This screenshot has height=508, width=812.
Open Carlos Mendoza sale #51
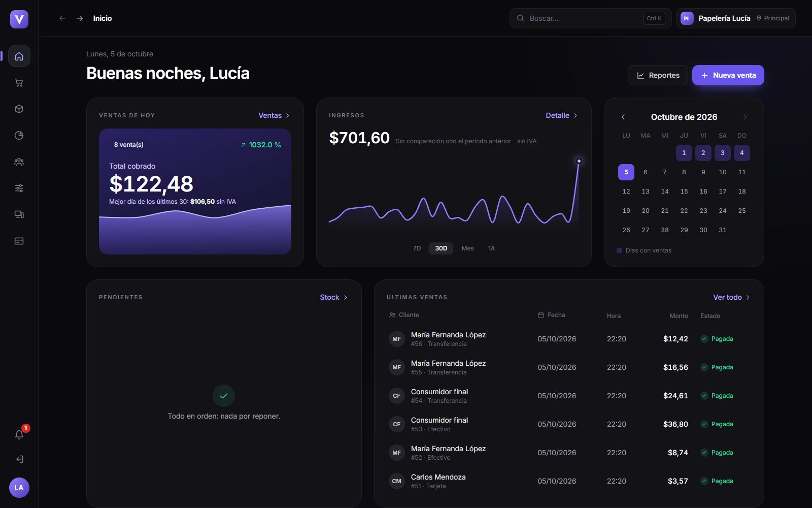pos(569,481)
